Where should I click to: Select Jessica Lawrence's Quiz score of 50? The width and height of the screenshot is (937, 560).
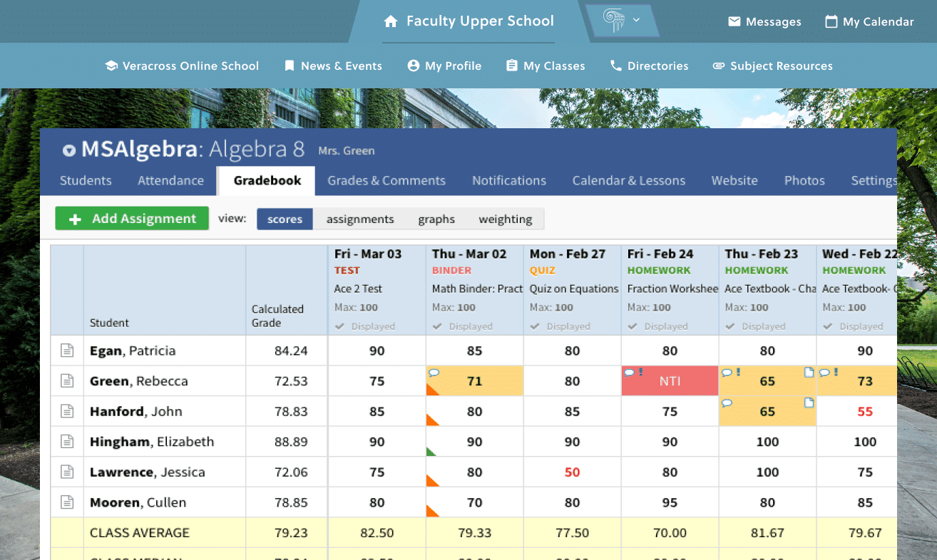(x=572, y=472)
